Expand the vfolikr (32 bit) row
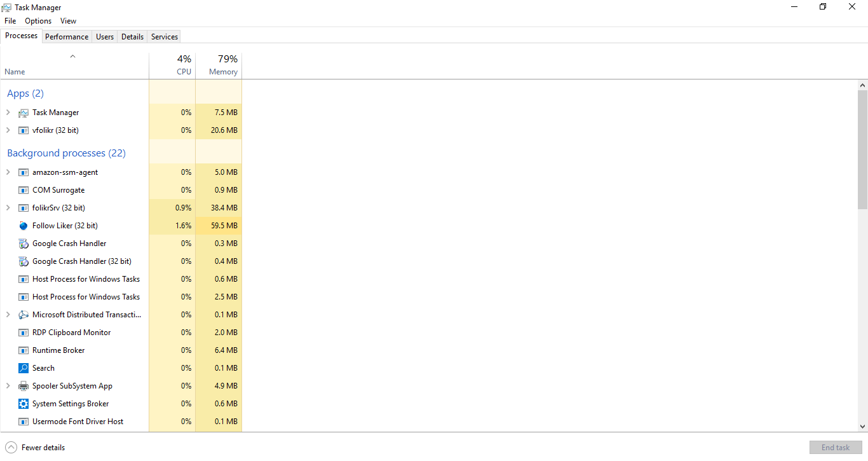 pyautogui.click(x=8, y=130)
